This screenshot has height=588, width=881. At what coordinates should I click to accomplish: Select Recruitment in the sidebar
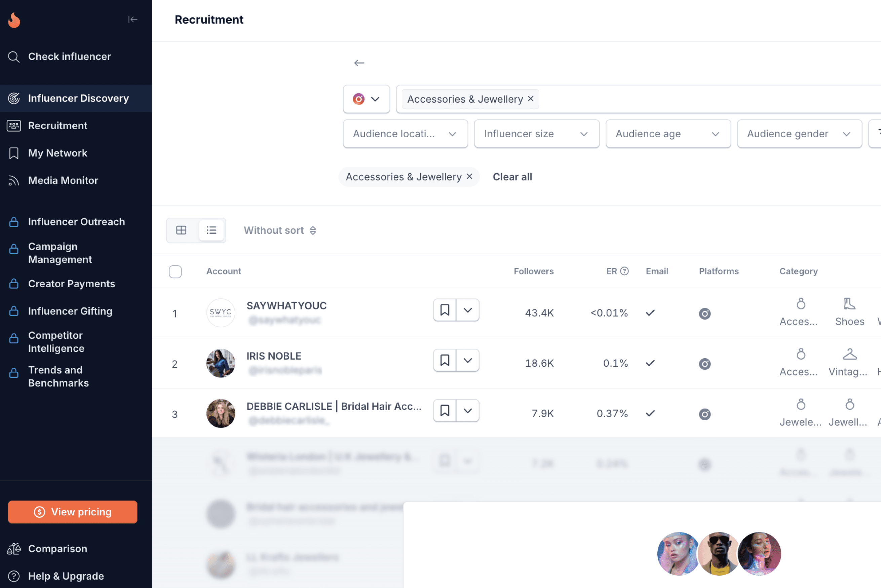pyautogui.click(x=58, y=125)
